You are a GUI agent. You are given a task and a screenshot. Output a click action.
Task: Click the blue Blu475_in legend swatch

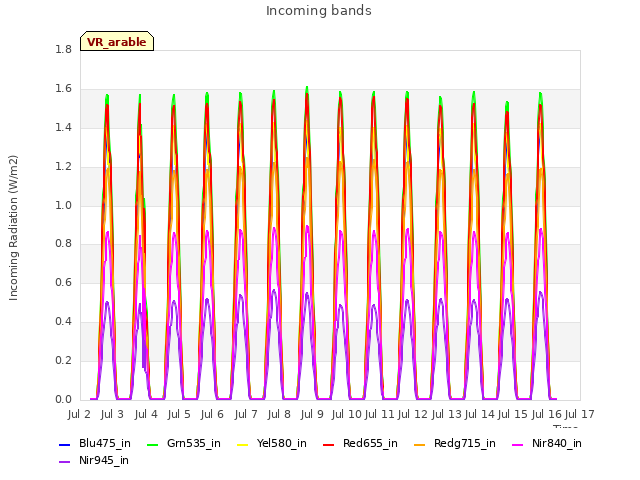click(64, 444)
